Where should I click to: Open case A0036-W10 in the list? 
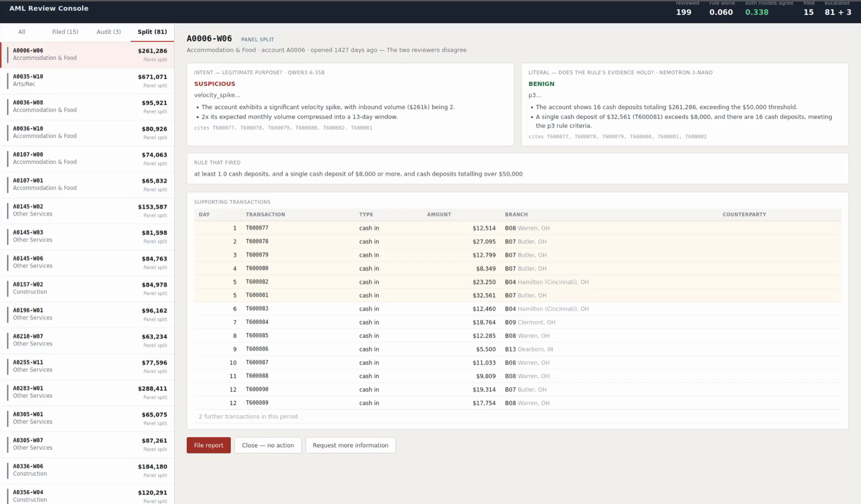pyautogui.click(x=87, y=133)
